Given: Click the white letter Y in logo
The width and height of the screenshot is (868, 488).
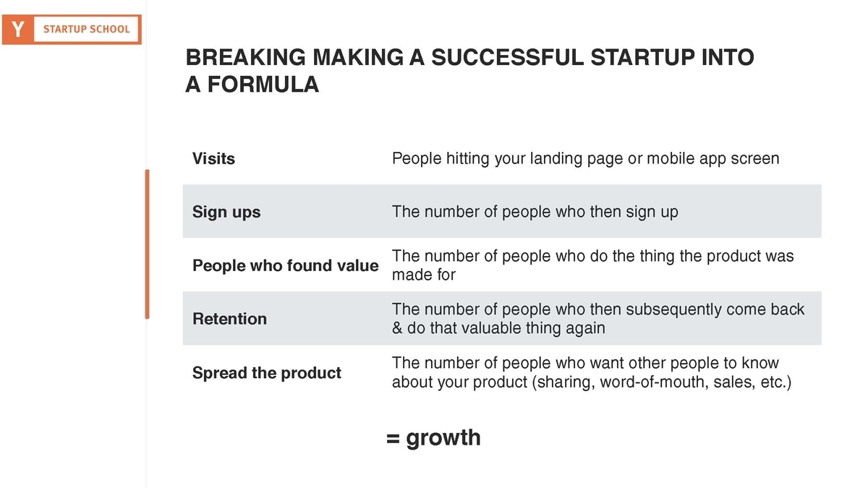Looking at the screenshot, I should [17, 30].
